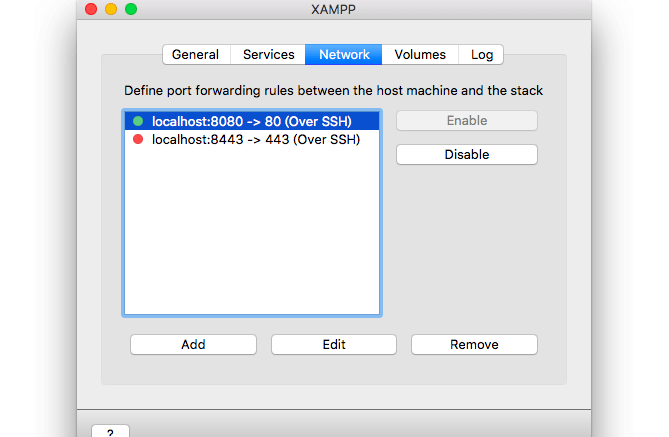
Task: Disable the selected port forwarding rule
Action: pos(467,154)
